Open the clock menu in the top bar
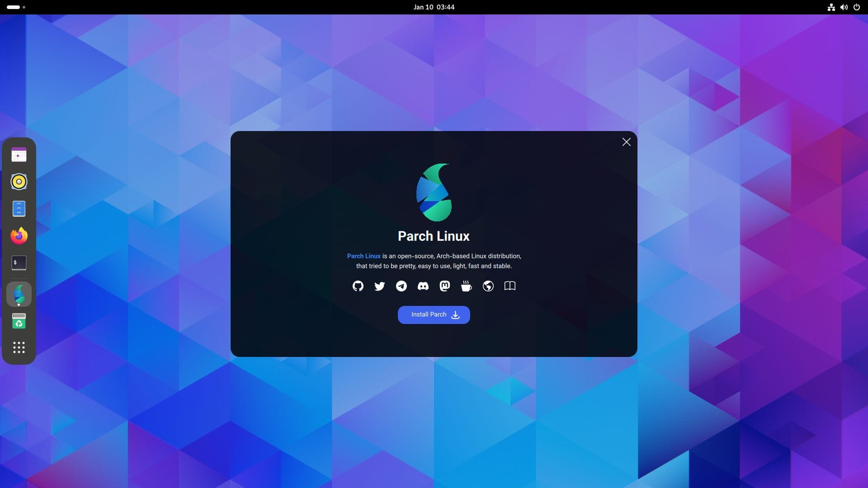This screenshot has width=868, height=488. pos(434,7)
